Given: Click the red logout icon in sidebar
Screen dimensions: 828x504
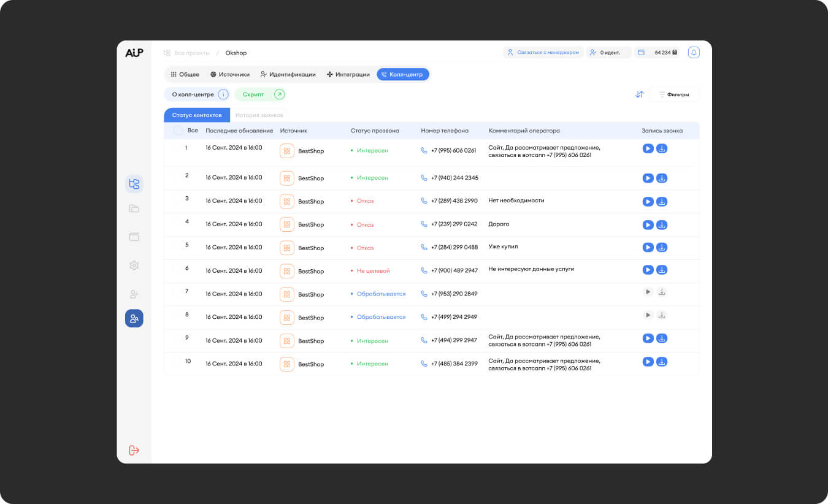Looking at the screenshot, I should (x=134, y=451).
